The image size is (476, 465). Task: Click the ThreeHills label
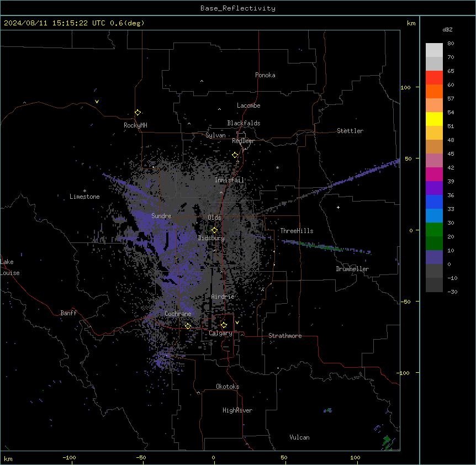click(x=297, y=231)
